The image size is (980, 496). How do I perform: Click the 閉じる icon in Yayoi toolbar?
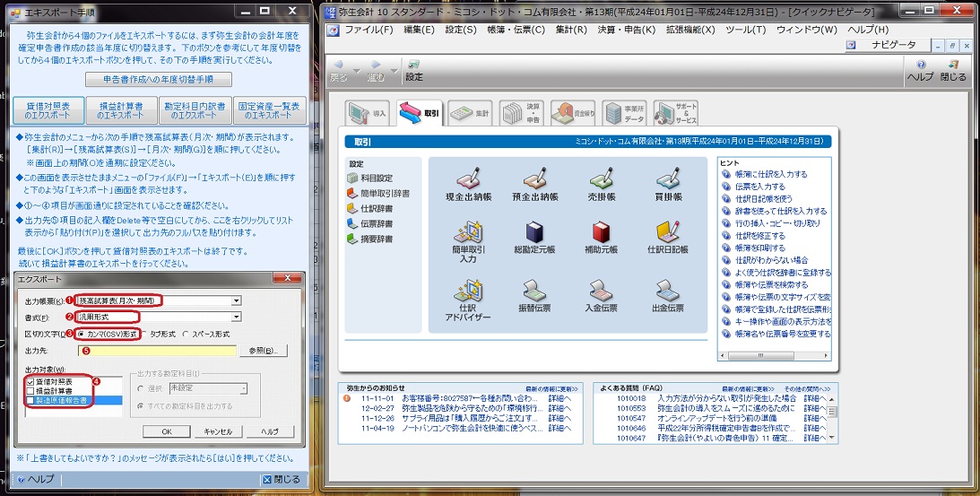click(x=953, y=71)
